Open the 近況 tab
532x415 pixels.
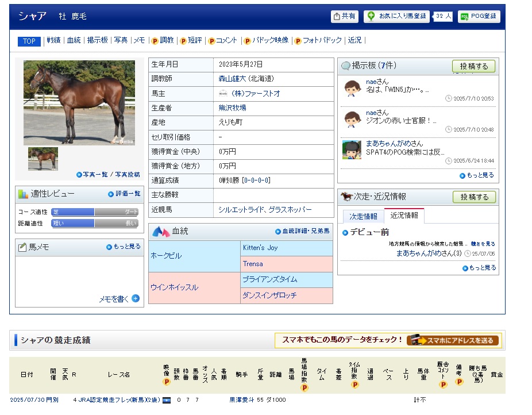(x=354, y=40)
